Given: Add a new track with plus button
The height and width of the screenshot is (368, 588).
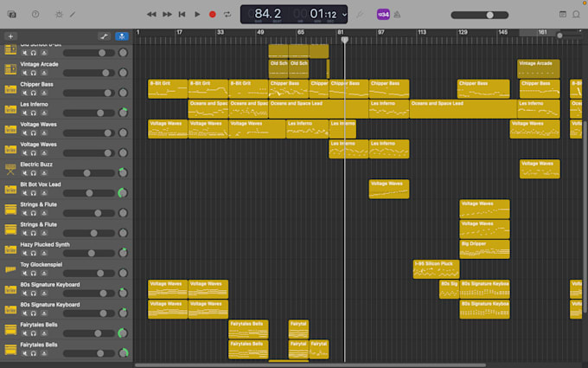Looking at the screenshot, I should pos(10,36).
